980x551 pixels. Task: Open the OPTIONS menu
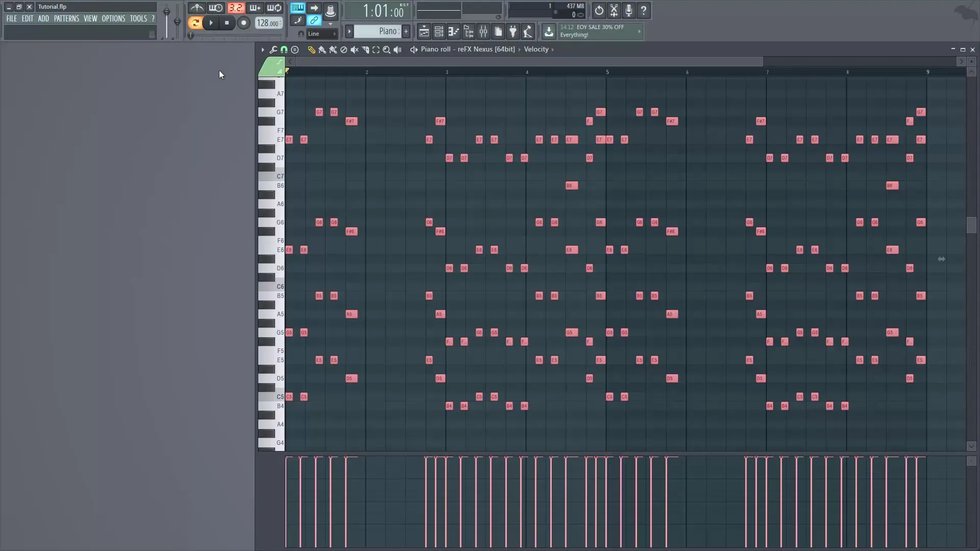tap(113, 18)
